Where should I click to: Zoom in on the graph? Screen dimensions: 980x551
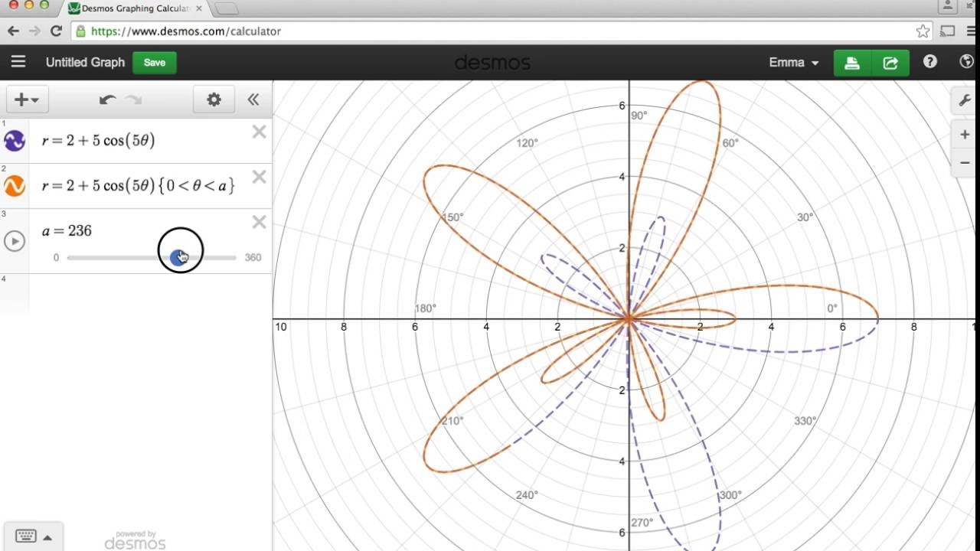click(965, 135)
